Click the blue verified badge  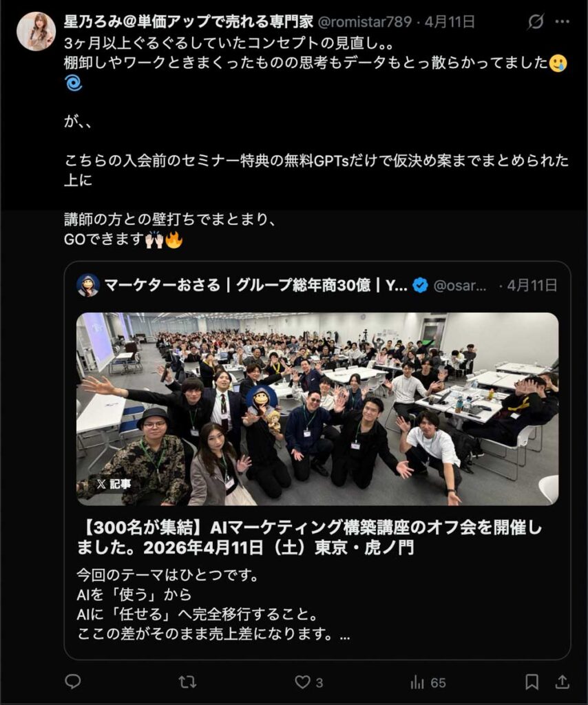420,285
